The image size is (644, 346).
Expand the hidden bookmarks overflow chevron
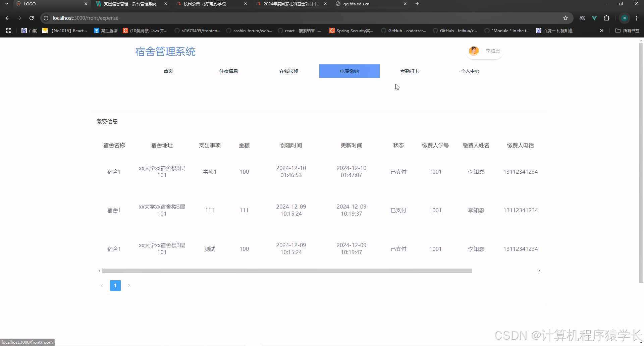pos(601,31)
